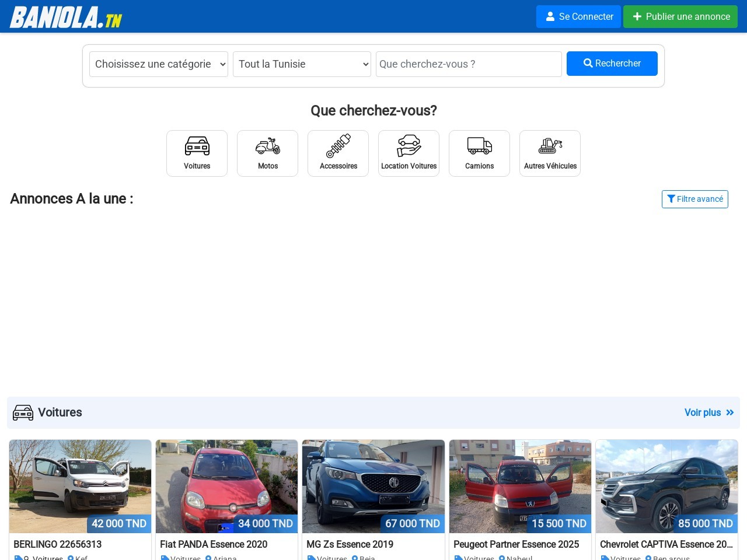This screenshot has height=560, width=747.
Task: Click the Rechercher search button
Action: pos(612,64)
